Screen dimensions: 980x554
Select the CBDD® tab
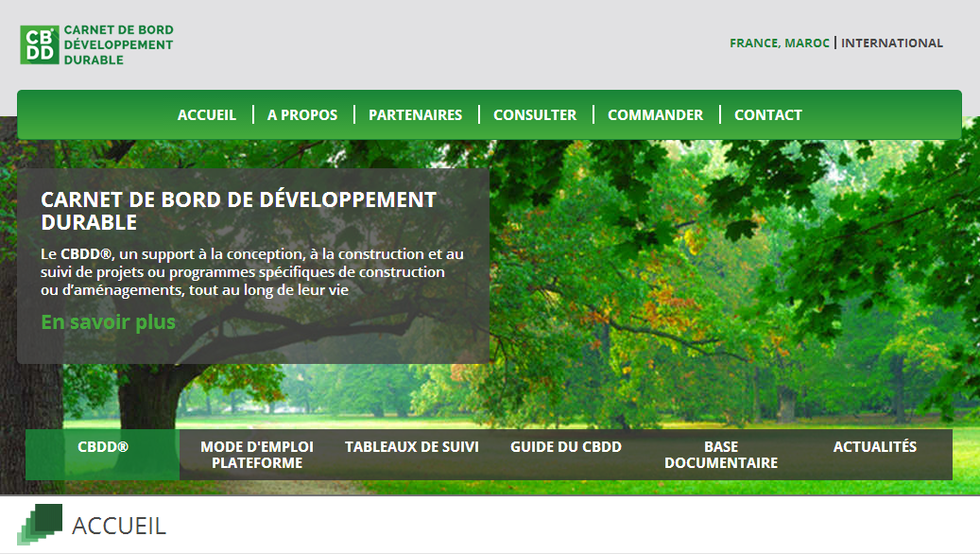tap(103, 447)
